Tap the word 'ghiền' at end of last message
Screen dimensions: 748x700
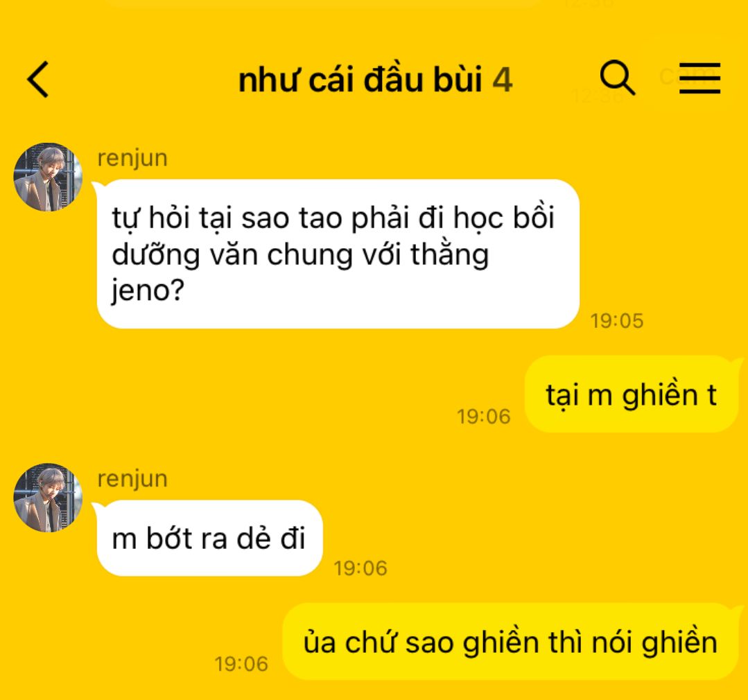[679, 642]
